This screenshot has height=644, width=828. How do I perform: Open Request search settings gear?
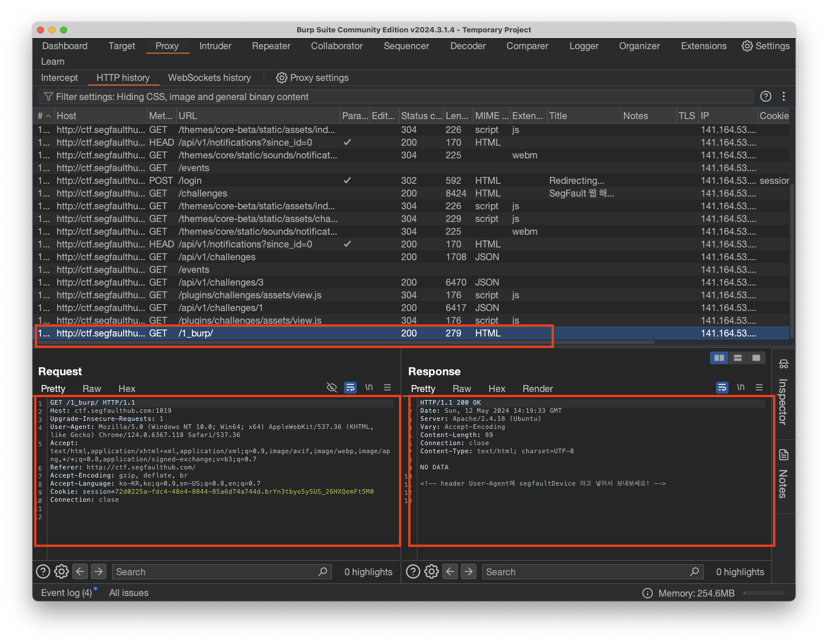click(61, 572)
